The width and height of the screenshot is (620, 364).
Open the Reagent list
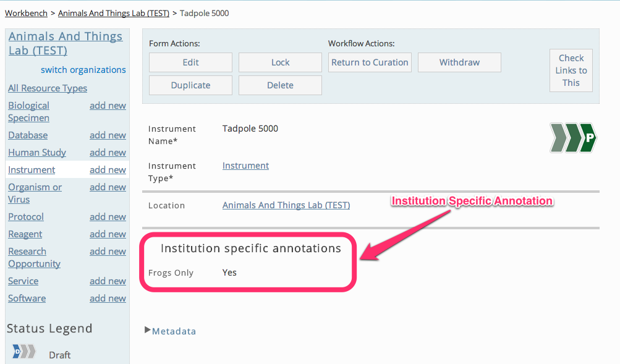coord(25,234)
